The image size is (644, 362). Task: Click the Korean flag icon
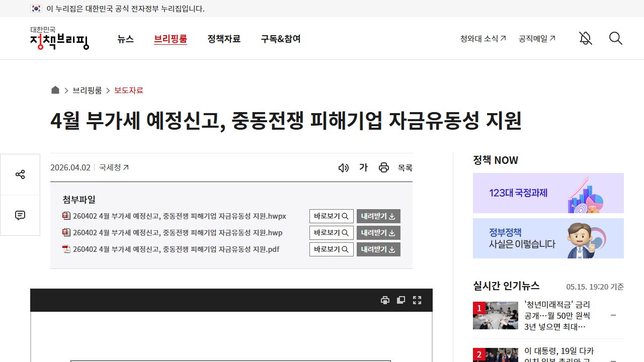click(x=36, y=9)
